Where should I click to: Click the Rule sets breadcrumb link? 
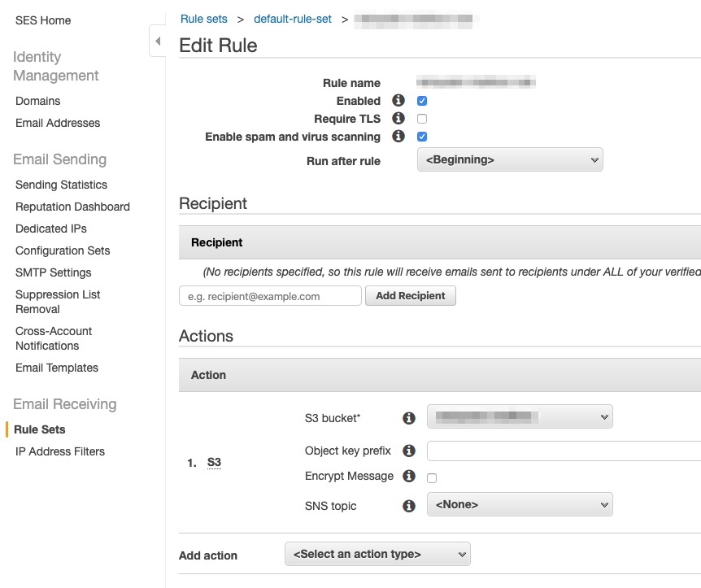tap(204, 19)
